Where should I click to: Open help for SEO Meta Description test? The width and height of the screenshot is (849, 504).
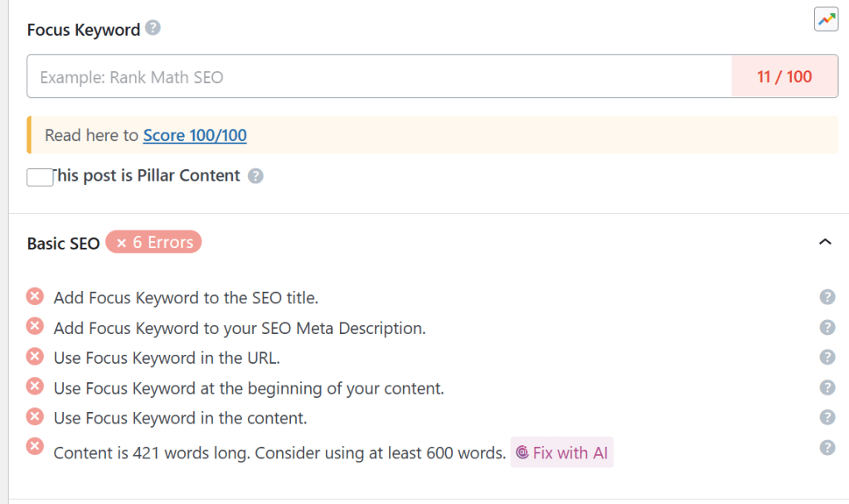click(827, 327)
